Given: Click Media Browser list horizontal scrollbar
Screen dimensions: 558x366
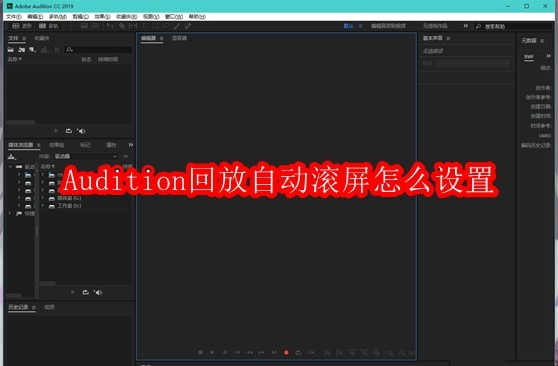Looking at the screenshot, I should [47, 283].
